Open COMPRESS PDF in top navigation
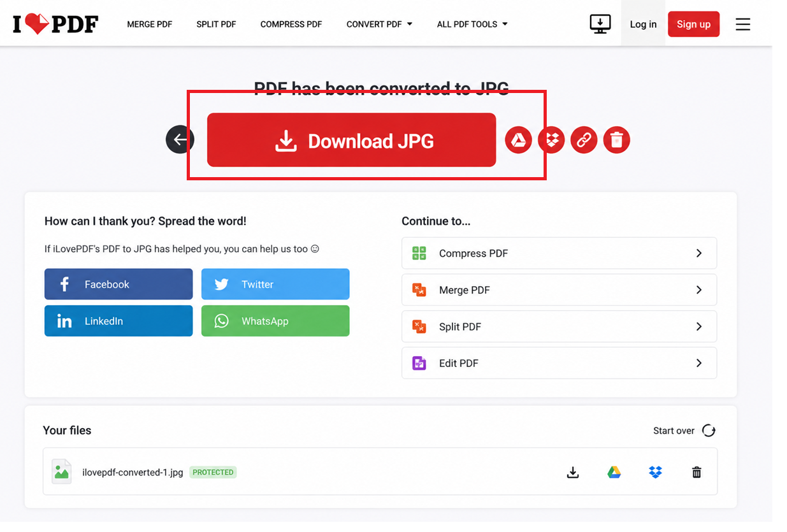787x532 pixels. point(291,24)
